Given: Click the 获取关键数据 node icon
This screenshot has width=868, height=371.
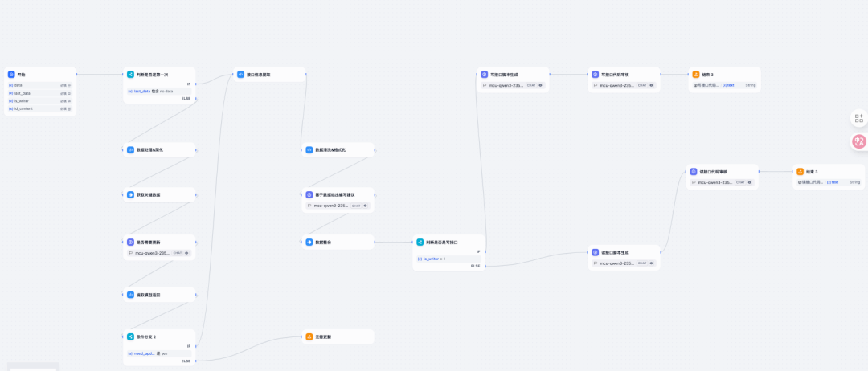Looking at the screenshot, I should (131, 194).
